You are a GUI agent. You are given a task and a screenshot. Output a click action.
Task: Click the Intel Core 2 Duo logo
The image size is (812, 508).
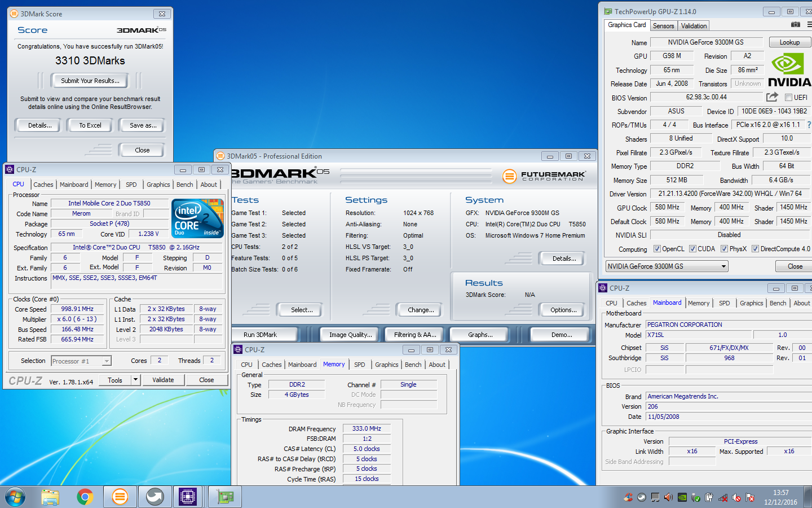pos(197,218)
